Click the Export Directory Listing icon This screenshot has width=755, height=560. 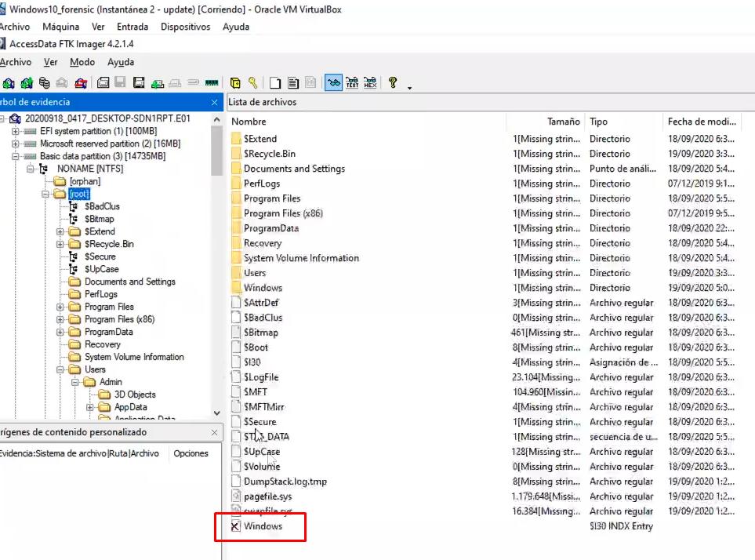coord(310,83)
